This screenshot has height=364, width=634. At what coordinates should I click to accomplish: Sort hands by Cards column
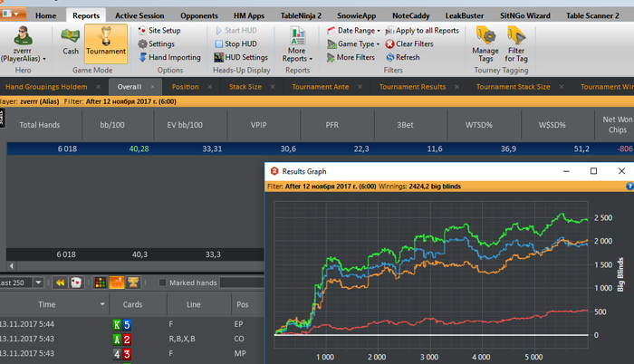132,304
